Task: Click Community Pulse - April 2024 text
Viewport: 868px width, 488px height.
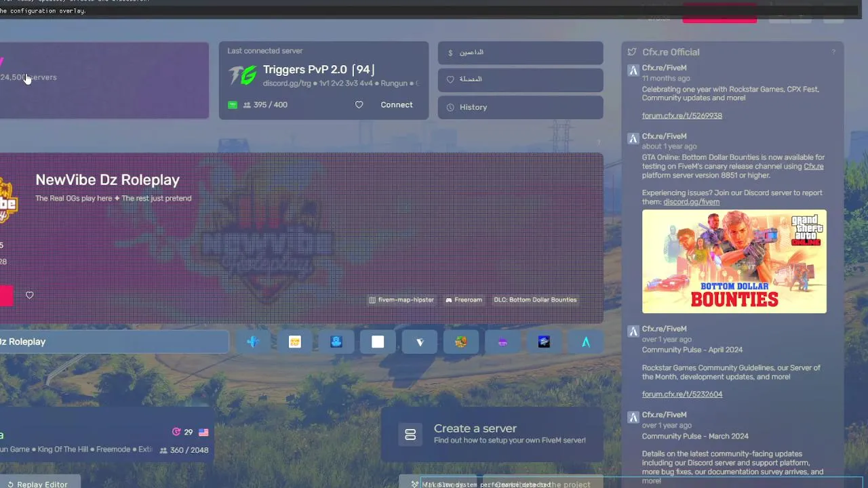Action: click(692, 350)
